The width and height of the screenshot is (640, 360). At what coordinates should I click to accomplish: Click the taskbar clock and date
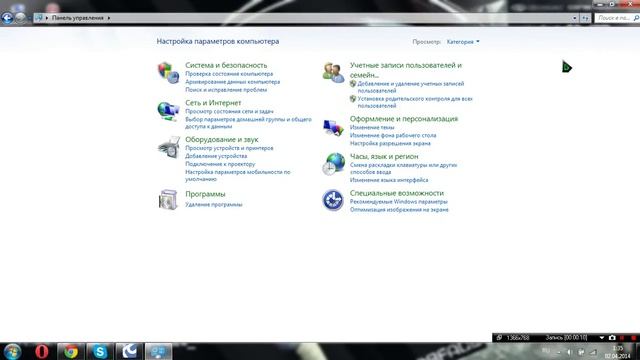click(618, 352)
